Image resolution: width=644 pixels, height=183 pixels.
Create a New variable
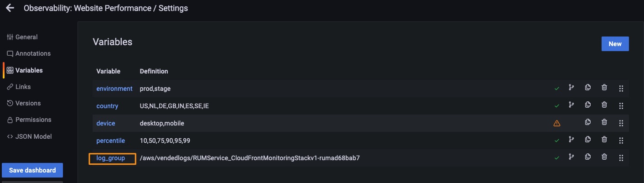[615, 44]
